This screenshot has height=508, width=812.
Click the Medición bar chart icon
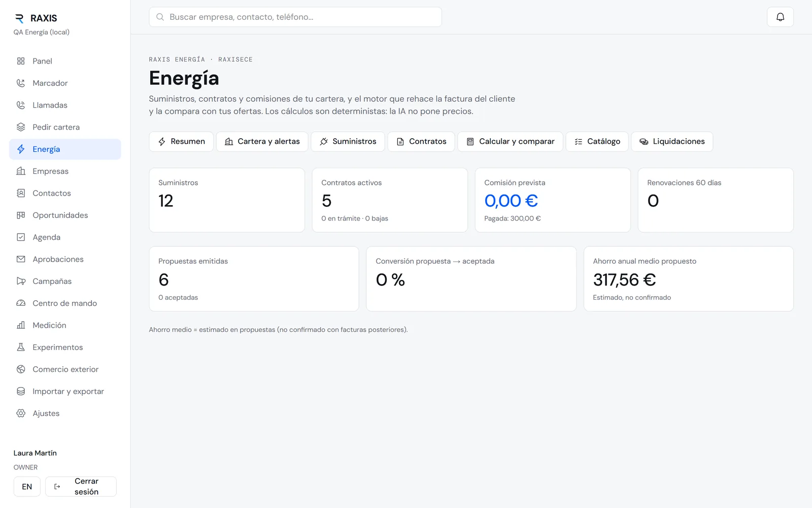point(21,325)
